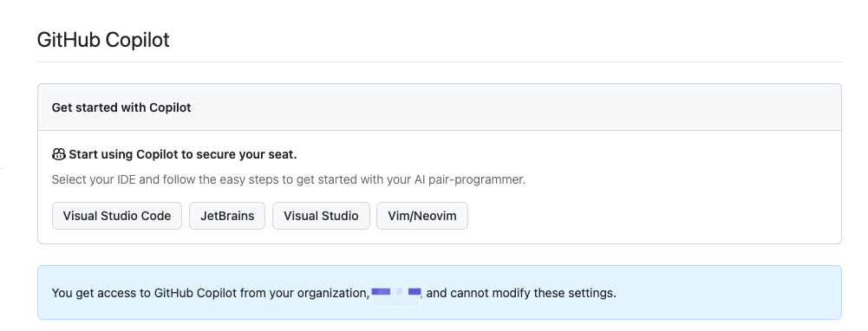Click the 'Get started with Copilot' panel header

440,107
